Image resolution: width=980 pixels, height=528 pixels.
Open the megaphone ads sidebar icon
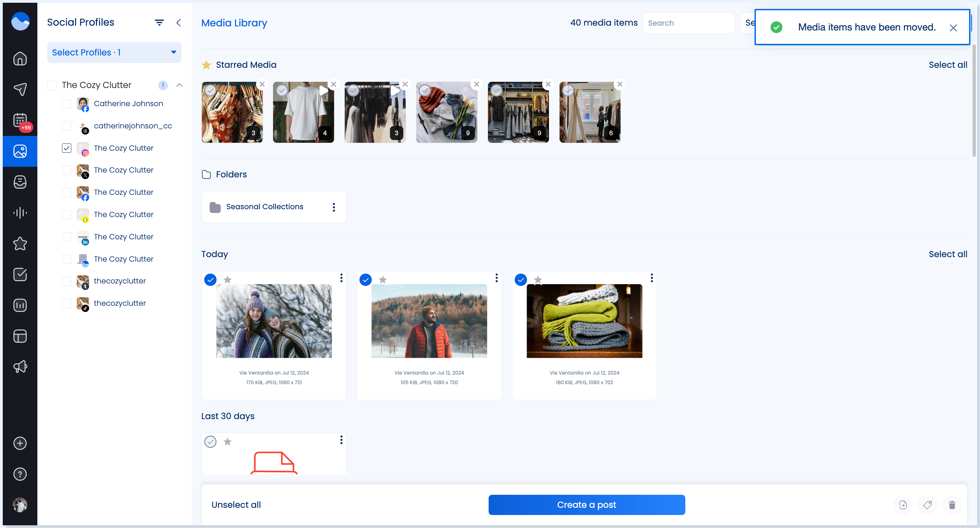click(x=20, y=367)
